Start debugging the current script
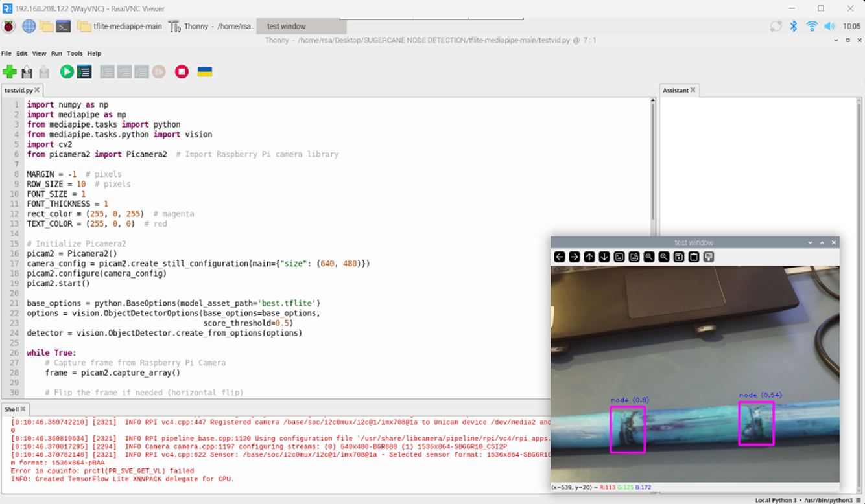The image size is (865, 504). pos(84,72)
